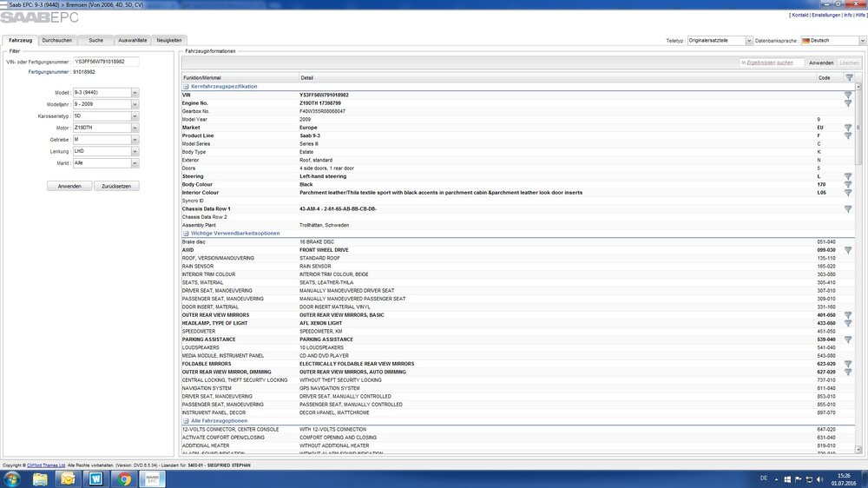Click the filter icon in Headlamp, Type of Light row
The height and width of the screenshot is (488, 868).
(847, 324)
